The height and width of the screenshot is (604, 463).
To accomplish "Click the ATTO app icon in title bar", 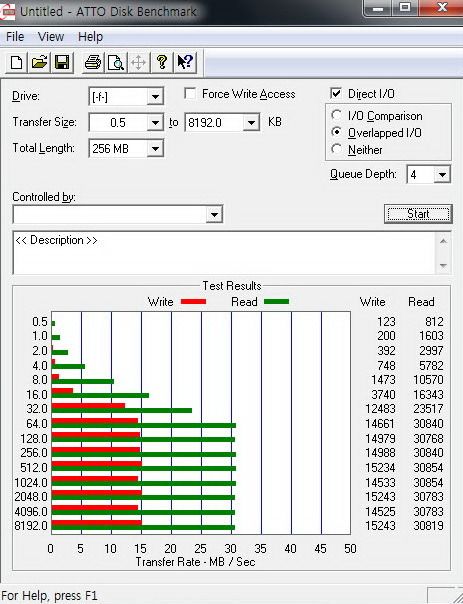I will pyautogui.click(x=7, y=12).
